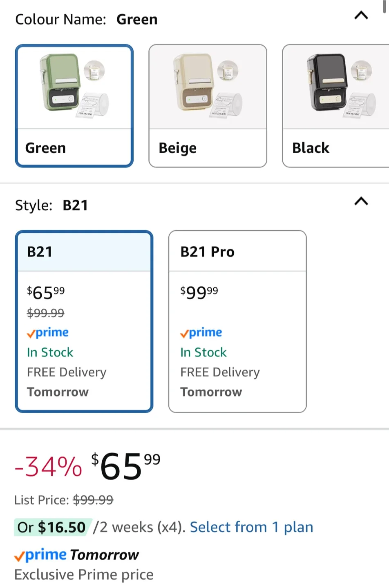Tap the green label printer thumbnail

pos(74,87)
